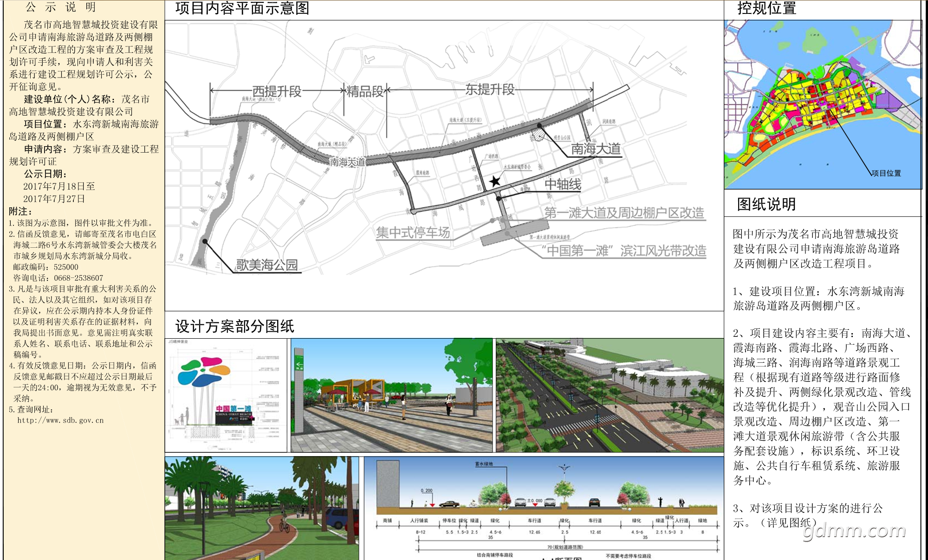Click the 项目位置 label on zoning map

(x=886, y=173)
